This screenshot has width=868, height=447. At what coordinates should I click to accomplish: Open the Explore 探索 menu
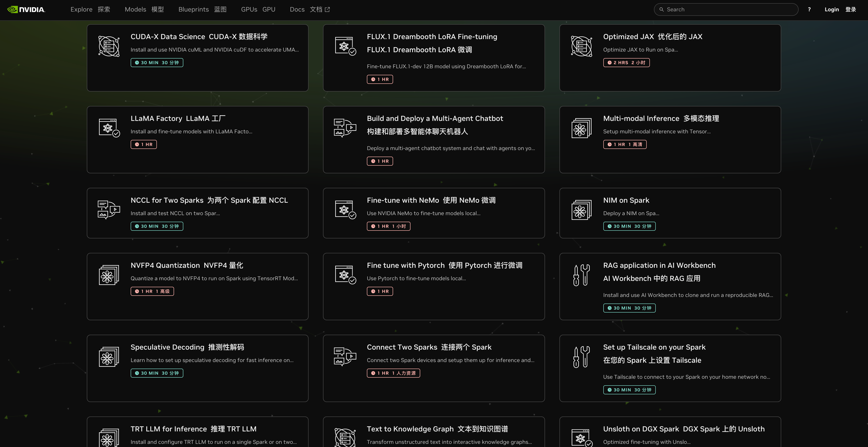click(90, 9)
